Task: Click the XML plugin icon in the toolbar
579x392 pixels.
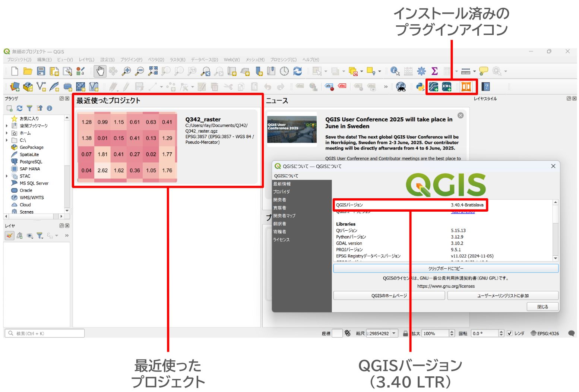Action: [447, 87]
